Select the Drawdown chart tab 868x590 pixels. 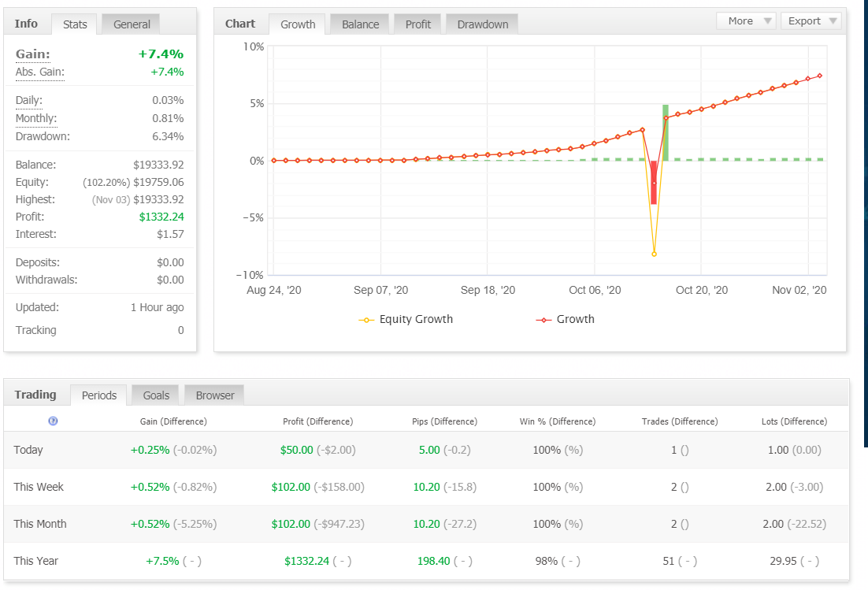click(x=483, y=24)
